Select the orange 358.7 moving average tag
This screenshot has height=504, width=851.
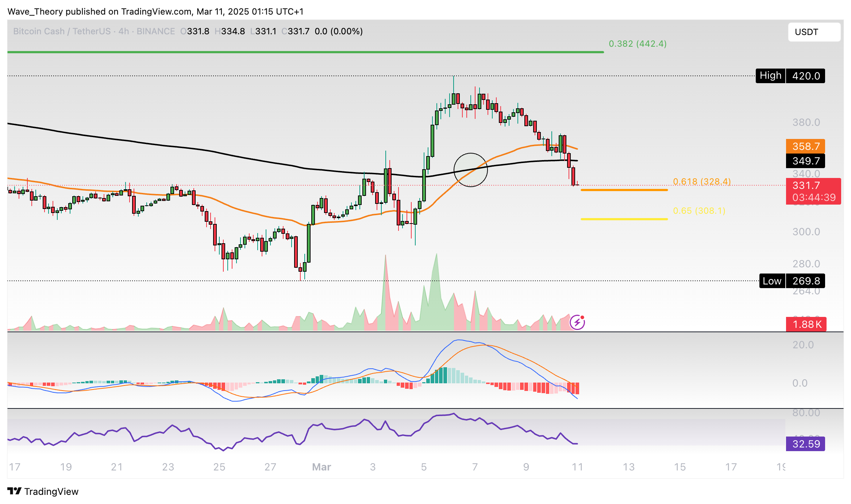click(x=805, y=146)
